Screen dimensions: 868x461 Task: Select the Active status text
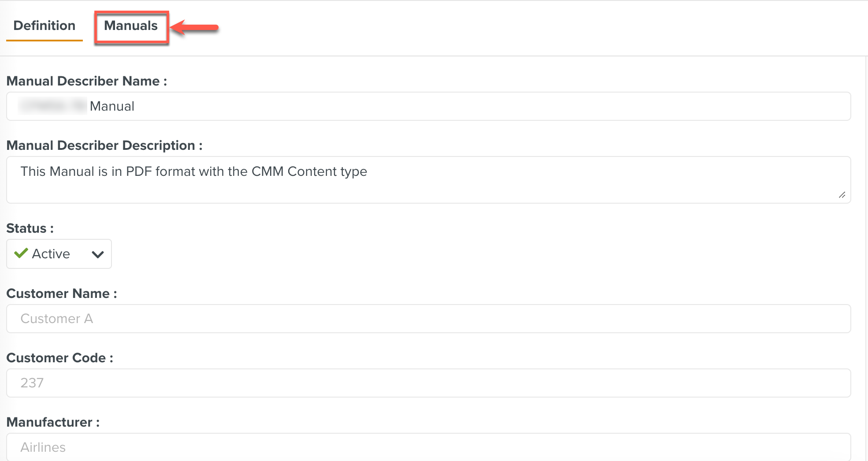pyautogui.click(x=51, y=254)
